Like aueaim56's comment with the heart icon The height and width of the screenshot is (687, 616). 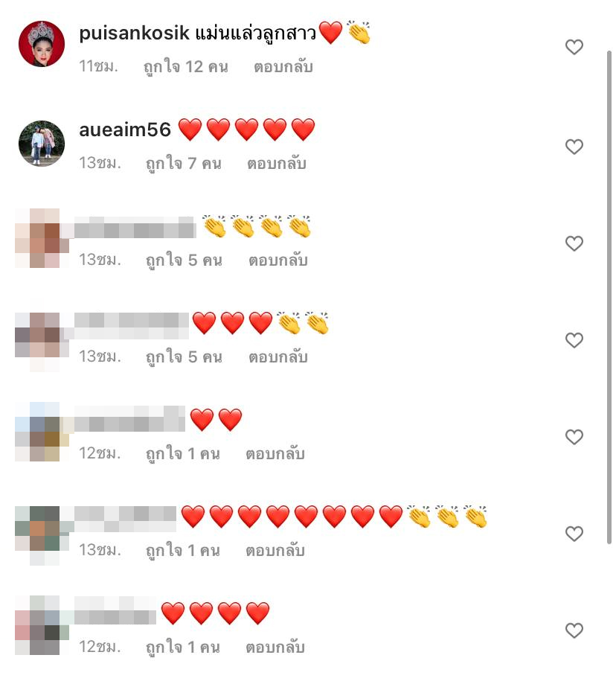[574, 147]
